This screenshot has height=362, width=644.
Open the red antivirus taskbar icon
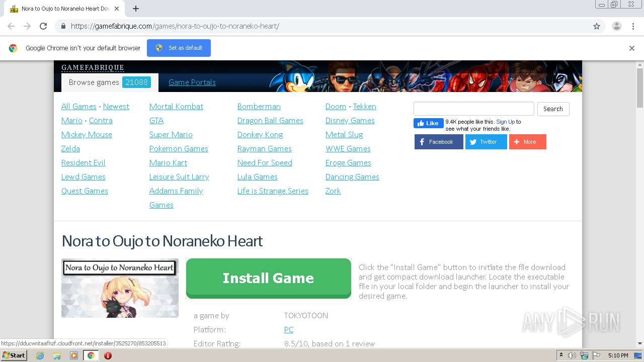tap(108, 355)
